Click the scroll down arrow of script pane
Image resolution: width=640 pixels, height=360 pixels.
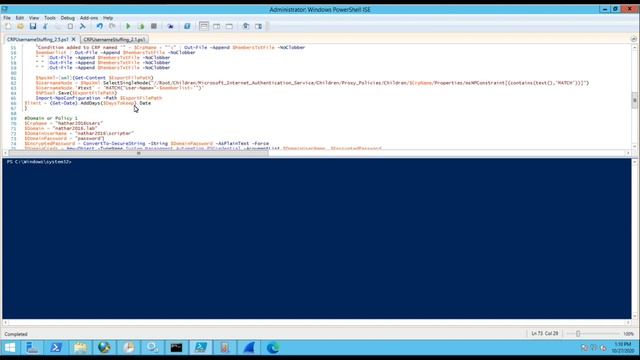tap(634, 147)
